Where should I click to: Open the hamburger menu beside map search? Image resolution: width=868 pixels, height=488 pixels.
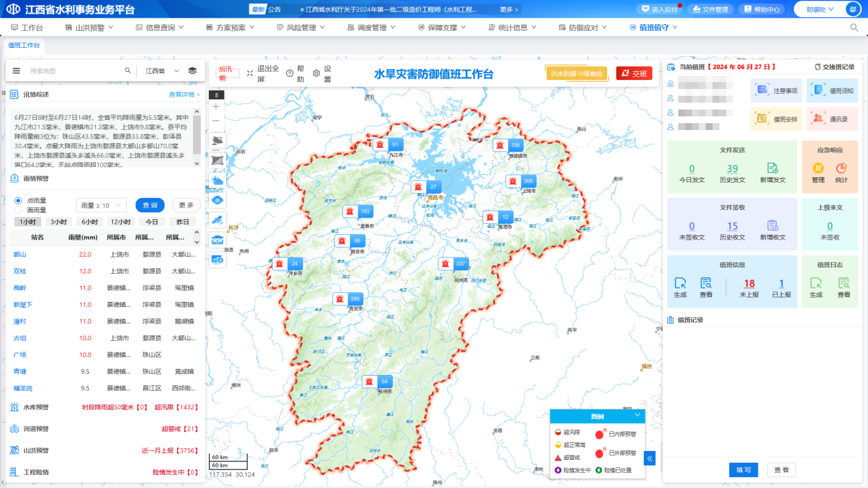click(x=16, y=70)
